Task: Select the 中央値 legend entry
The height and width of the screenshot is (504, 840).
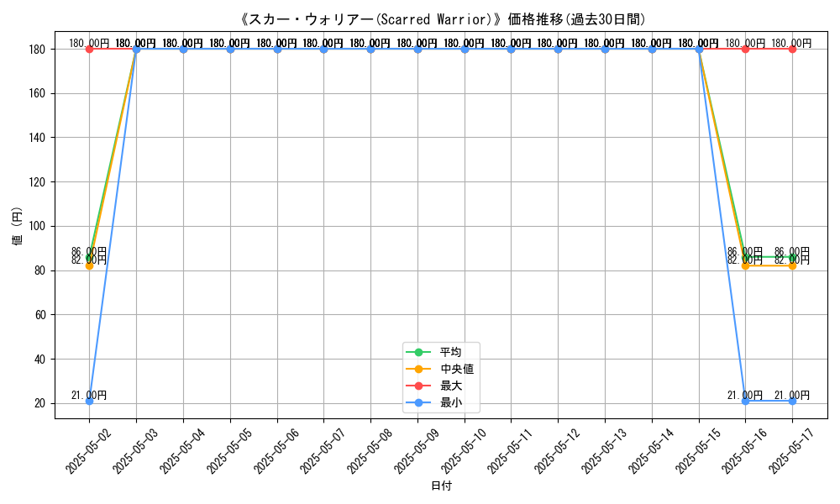Action: pyautogui.click(x=440, y=369)
